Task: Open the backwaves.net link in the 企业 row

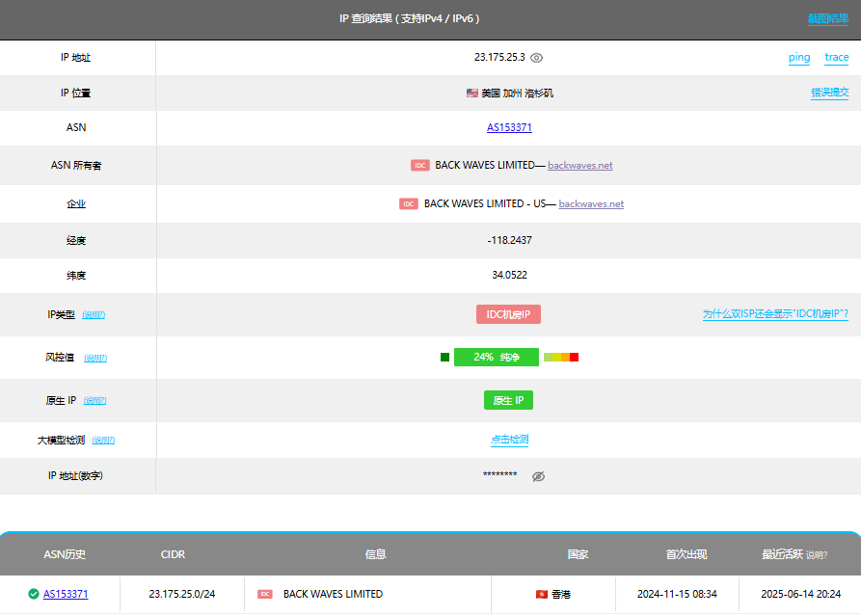Action: coord(591,203)
